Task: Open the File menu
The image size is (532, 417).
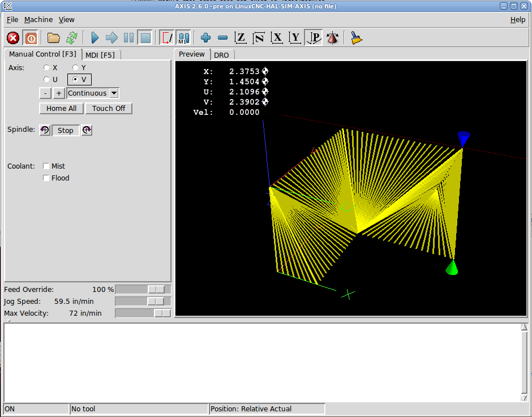Action: tap(12, 20)
